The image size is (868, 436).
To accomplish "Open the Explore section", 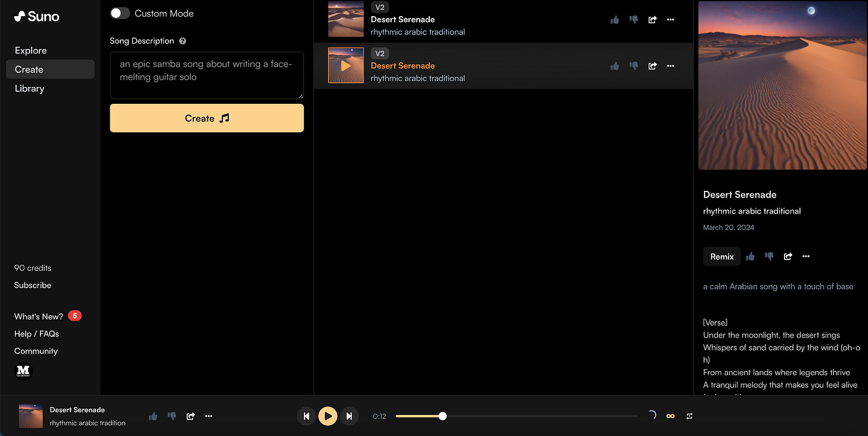I will click(30, 50).
